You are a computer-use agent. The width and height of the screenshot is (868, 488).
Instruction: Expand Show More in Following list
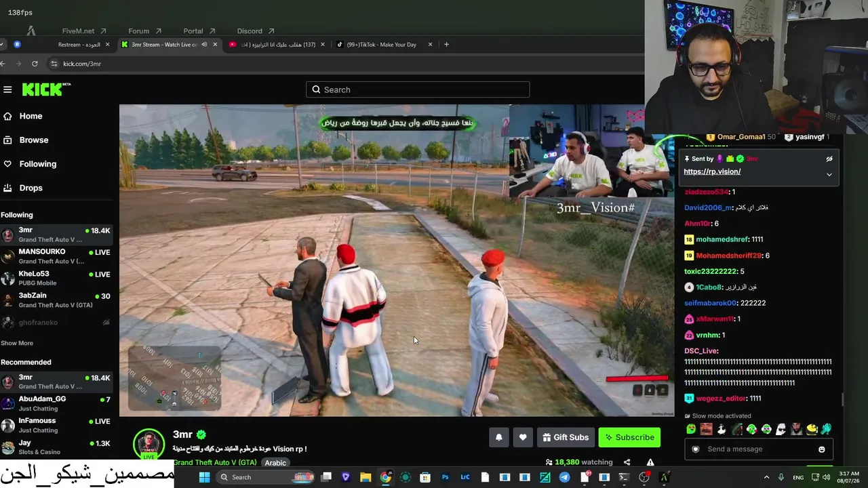tap(17, 343)
